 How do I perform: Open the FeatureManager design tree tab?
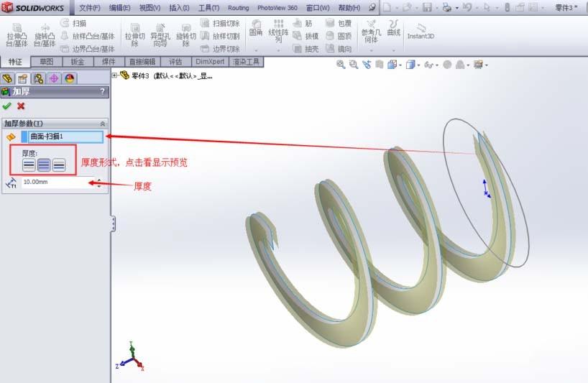click(x=7, y=78)
